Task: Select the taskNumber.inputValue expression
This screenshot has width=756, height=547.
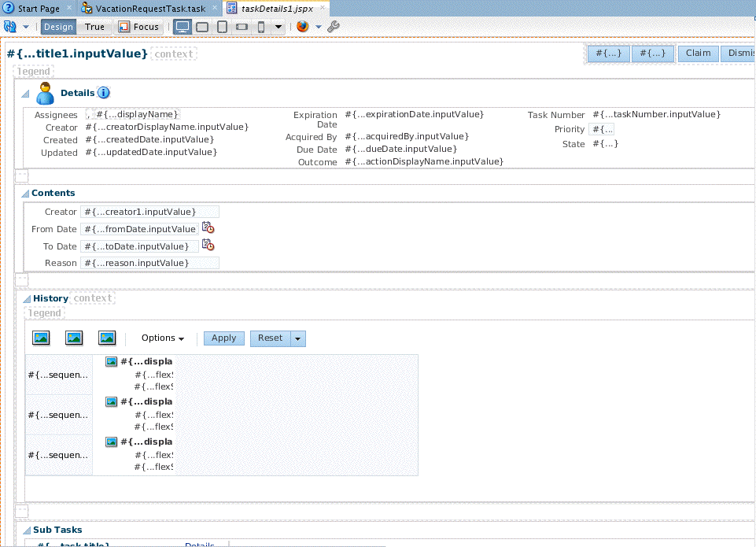Action: click(x=657, y=114)
